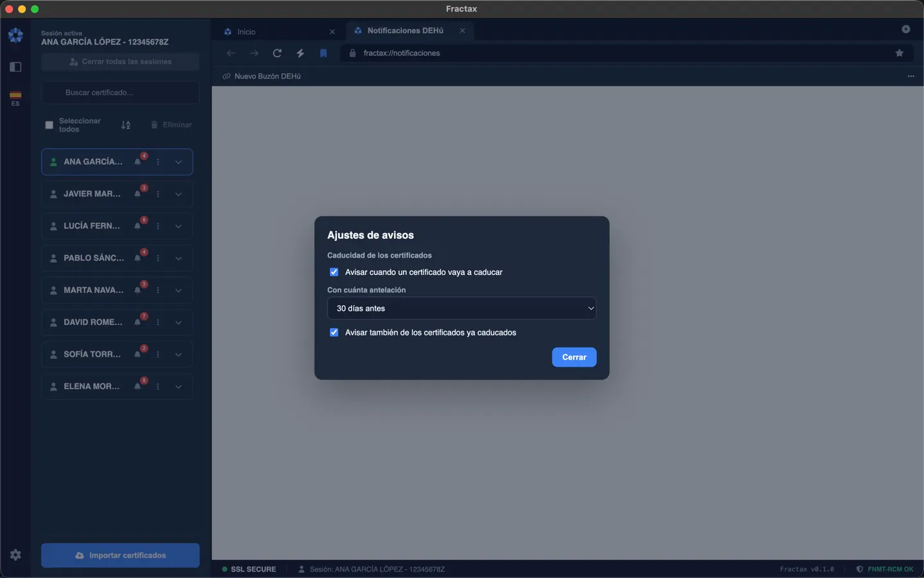Open notifications bell for DAVID ROME...
The image size is (924, 578).
click(x=138, y=322)
